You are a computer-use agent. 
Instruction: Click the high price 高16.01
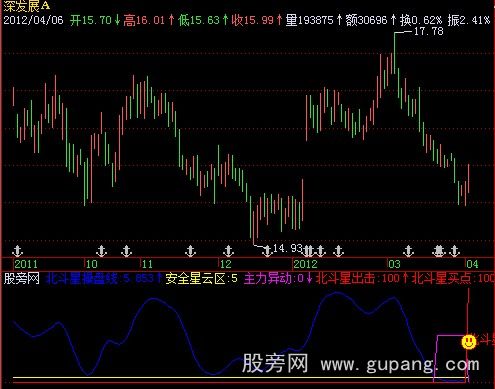(144, 20)
